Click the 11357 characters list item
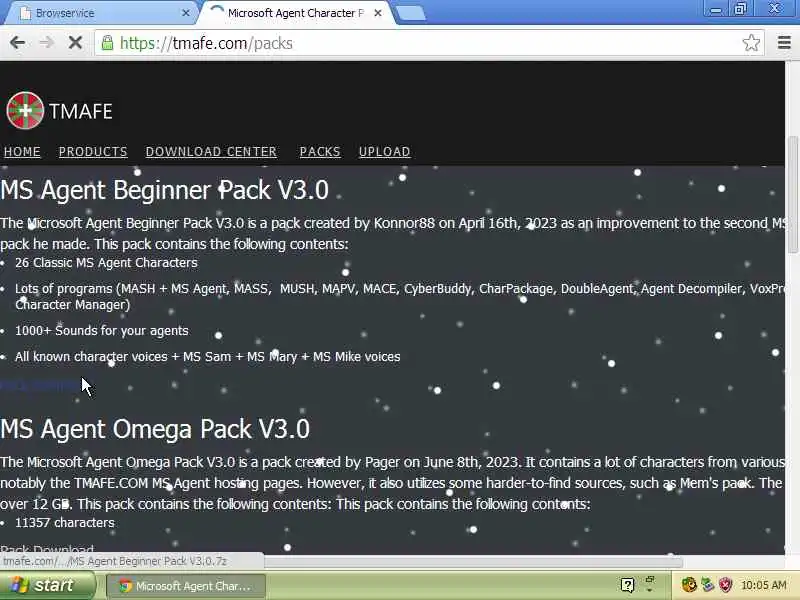Image resolution: width=800 pixels, height=600 pixels. click(65, 523)
